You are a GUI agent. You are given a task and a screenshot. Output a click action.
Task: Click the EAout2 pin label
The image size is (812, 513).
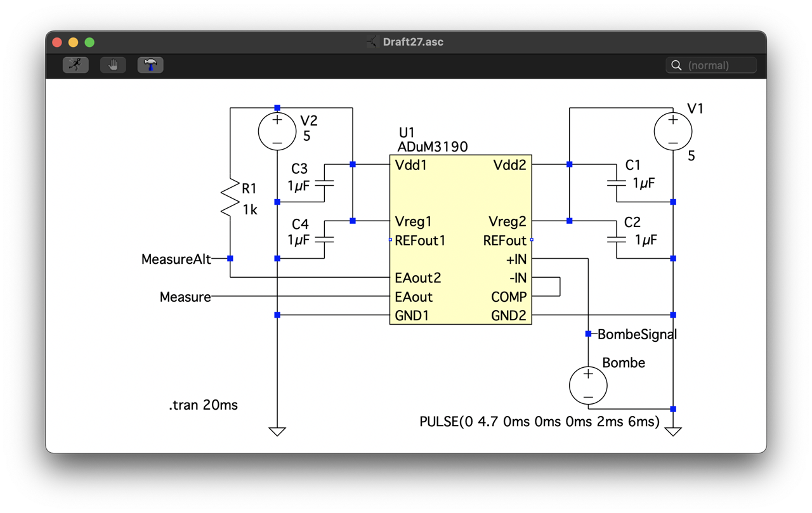(417, 278)
